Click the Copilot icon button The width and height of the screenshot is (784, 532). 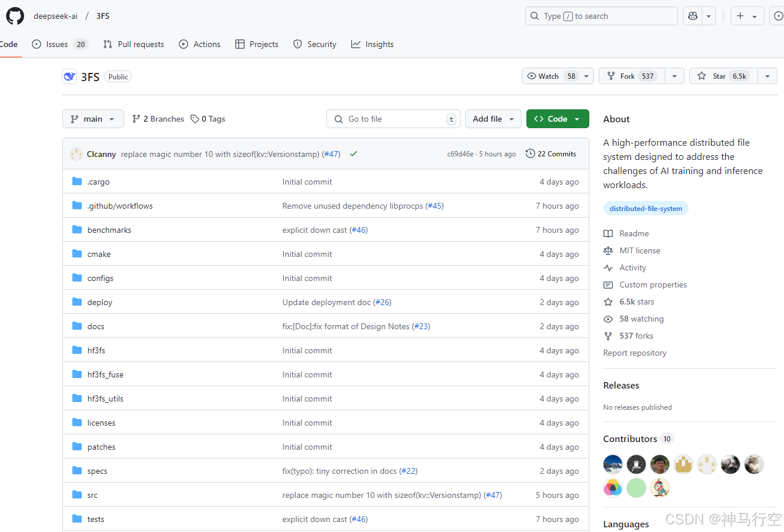pos(692,16)
